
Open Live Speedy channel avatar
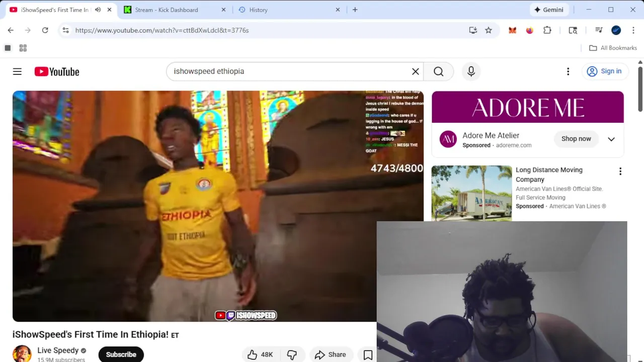[x=22, y=353]
